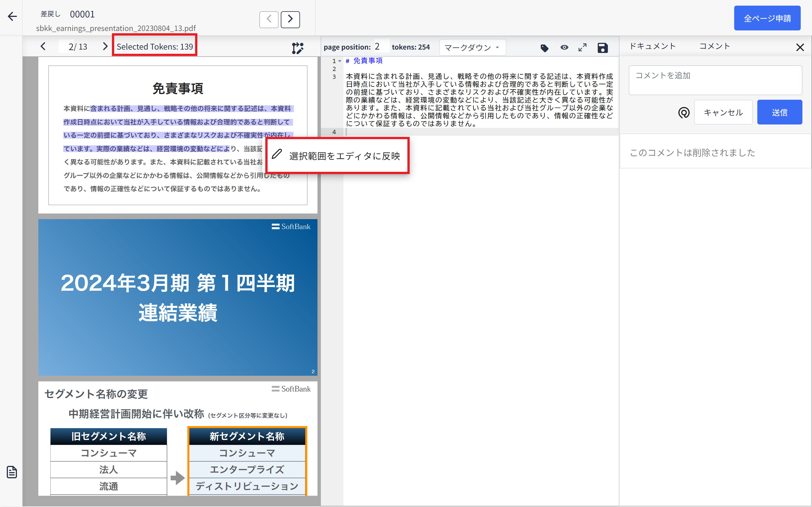The height and width of the screenshot is (507, 812).
Task: Select 選択範囲をエディタに反映 menu item
Action: [337, 155]
